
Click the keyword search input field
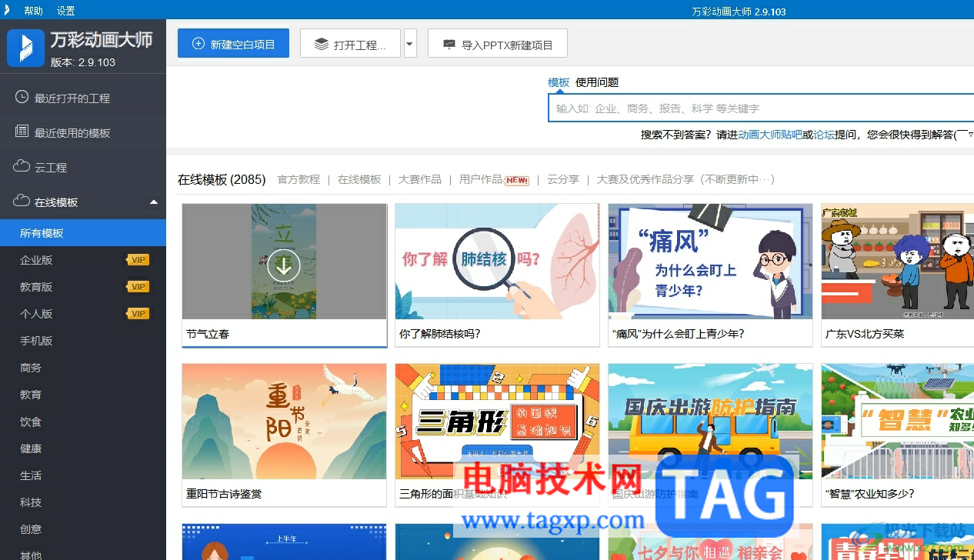(x=761, y=108)
